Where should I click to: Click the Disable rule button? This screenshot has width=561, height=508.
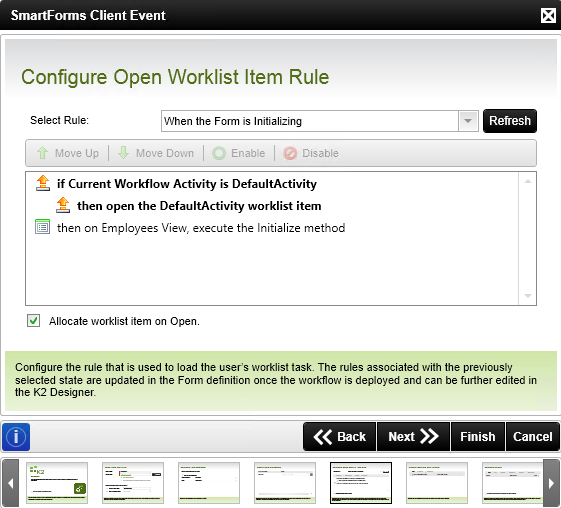[311, 153]
